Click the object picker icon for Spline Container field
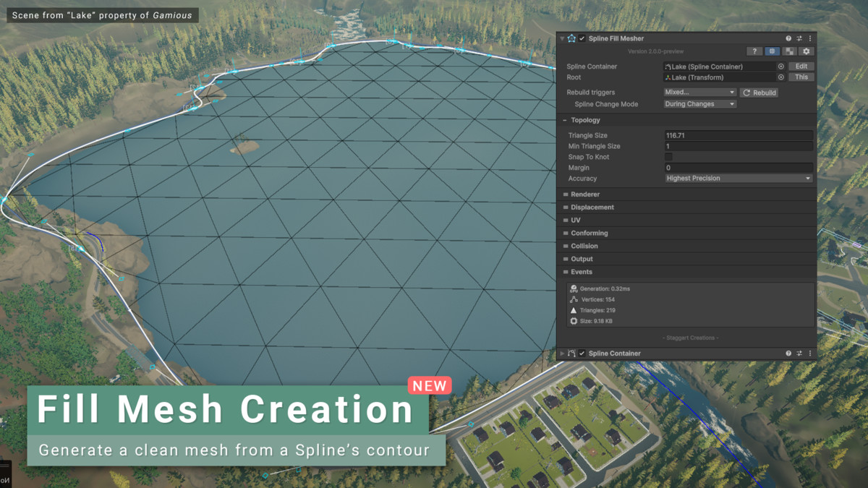868x488 pixels. [780, 66]
